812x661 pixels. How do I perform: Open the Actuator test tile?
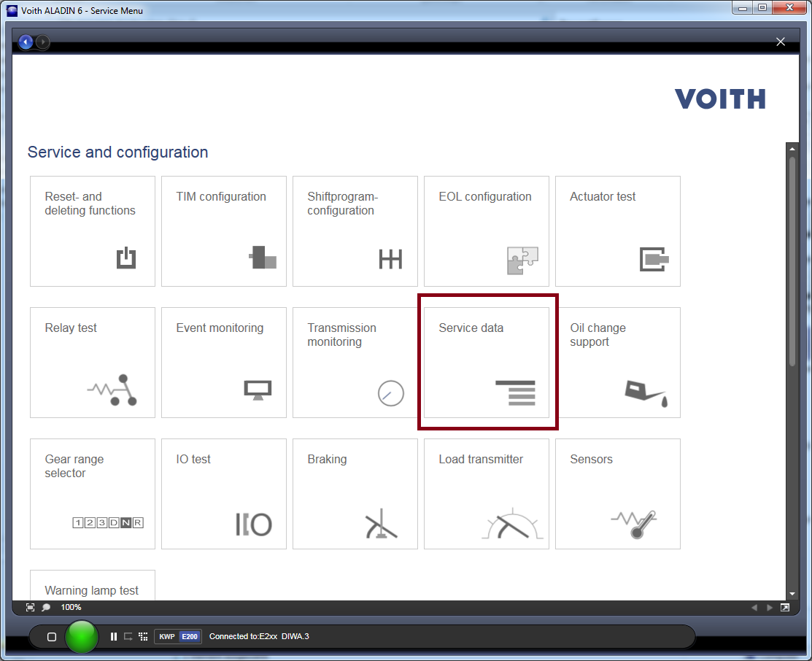click(618, 231)
